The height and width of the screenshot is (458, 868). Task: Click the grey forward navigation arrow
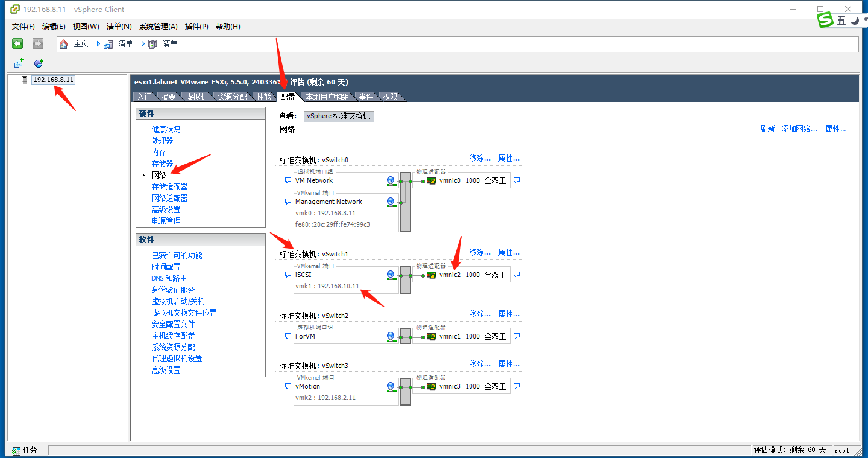38,43
